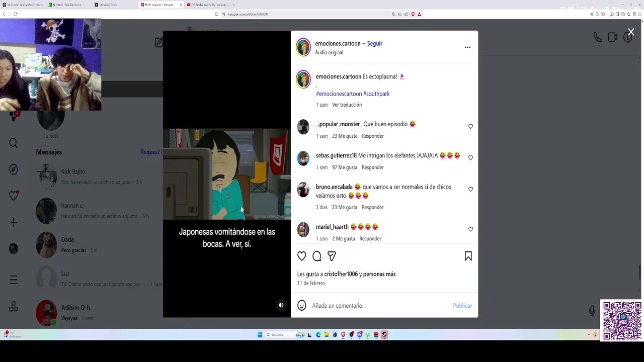Image resolution: width=644 pixels, height=362 pixels.
Task: Open the Tu nota avatar
Action: tap(51, 120)
